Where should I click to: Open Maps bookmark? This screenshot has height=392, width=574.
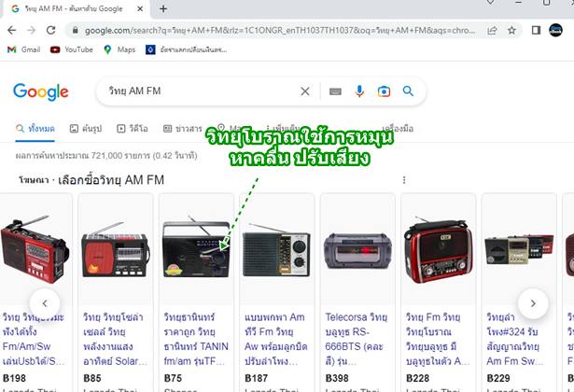(x=119, y=49)
